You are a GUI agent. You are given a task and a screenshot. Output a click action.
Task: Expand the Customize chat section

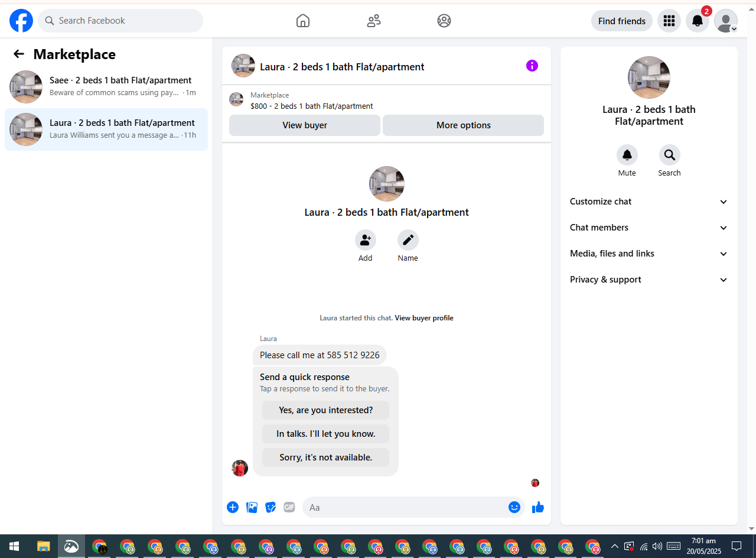pos(649,202)
